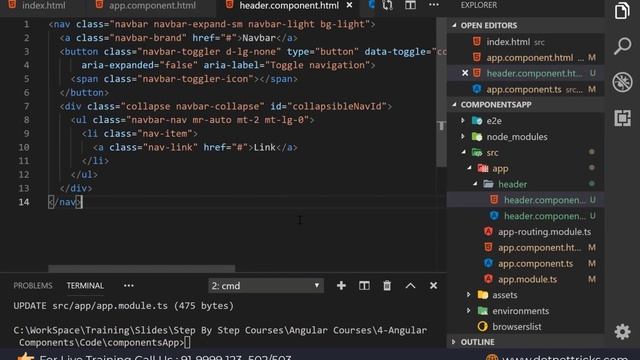Open the PROBLEMS panel tab
The width and height of the screenshot is (640, 360).
(33, 285)
